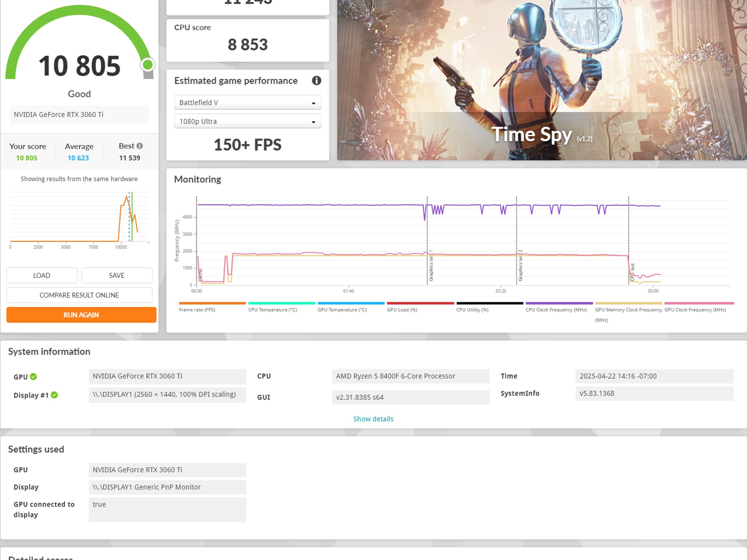Click the green score gauge knob
Image resolution: width=747 pixels, height=560 pixels.
[x=147, y=65]
